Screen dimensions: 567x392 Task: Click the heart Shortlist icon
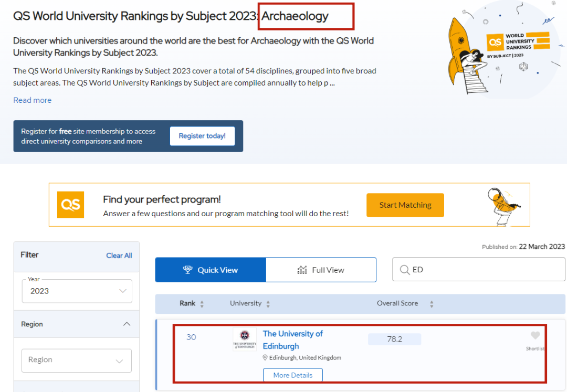pos(535,335)
